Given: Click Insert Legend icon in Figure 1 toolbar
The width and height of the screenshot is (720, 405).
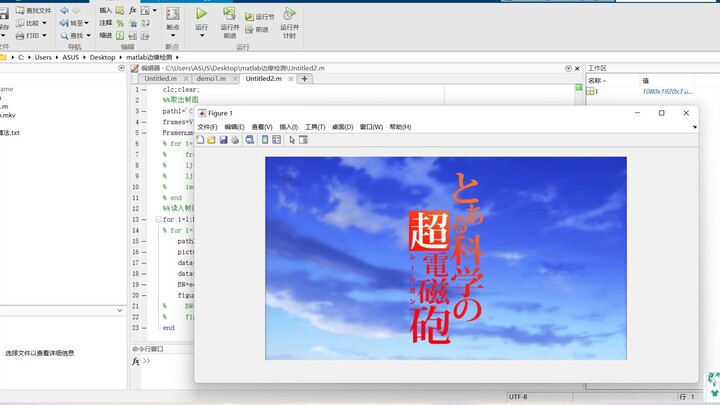Looking at the screenshot, I should (276, 140).
